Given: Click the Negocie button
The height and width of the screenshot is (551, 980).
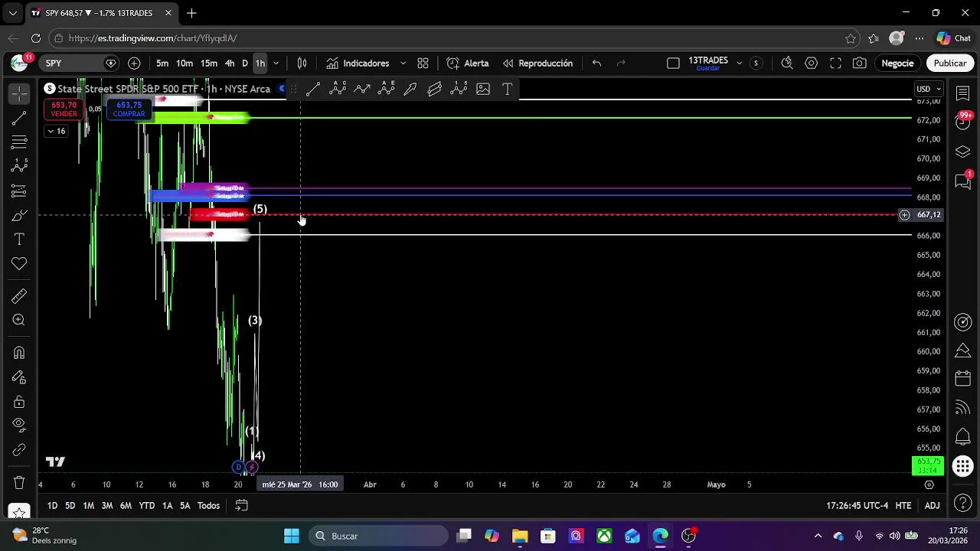Looking at the screenshot, I should point(897,64).
